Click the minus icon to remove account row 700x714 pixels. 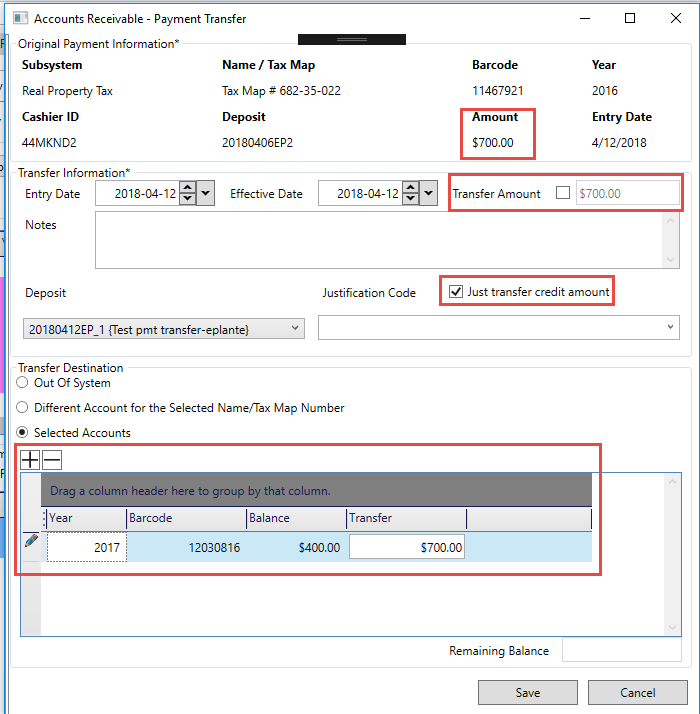[52, 460]
